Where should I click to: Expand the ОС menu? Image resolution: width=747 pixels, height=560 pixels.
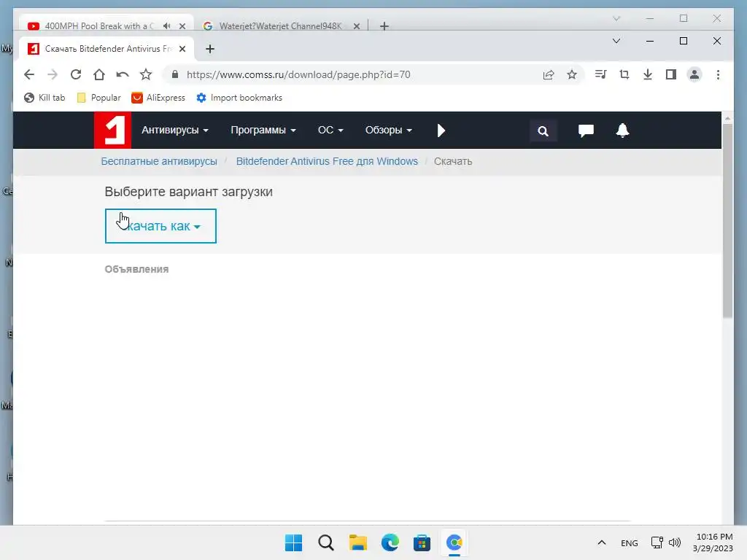tap(330, 130)
